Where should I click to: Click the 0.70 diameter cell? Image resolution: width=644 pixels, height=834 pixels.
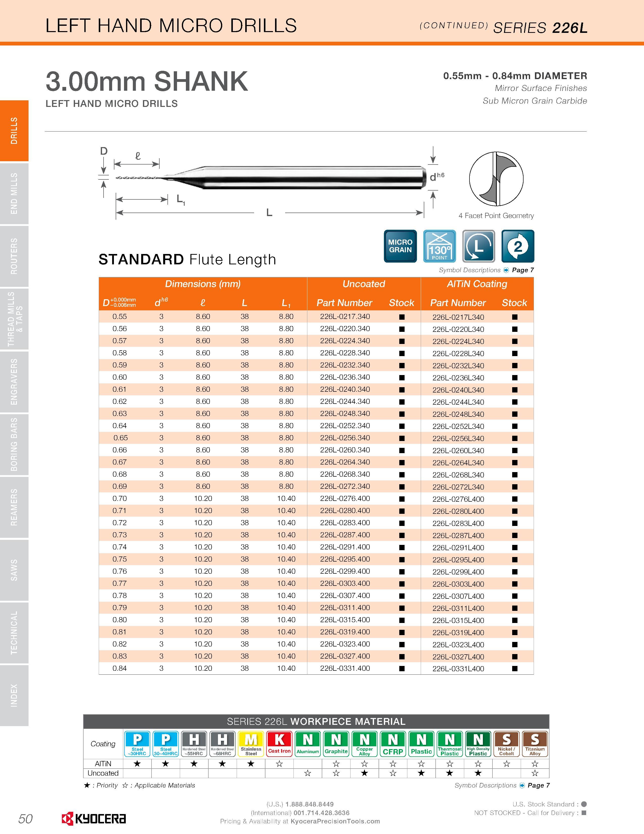point(120,498)
